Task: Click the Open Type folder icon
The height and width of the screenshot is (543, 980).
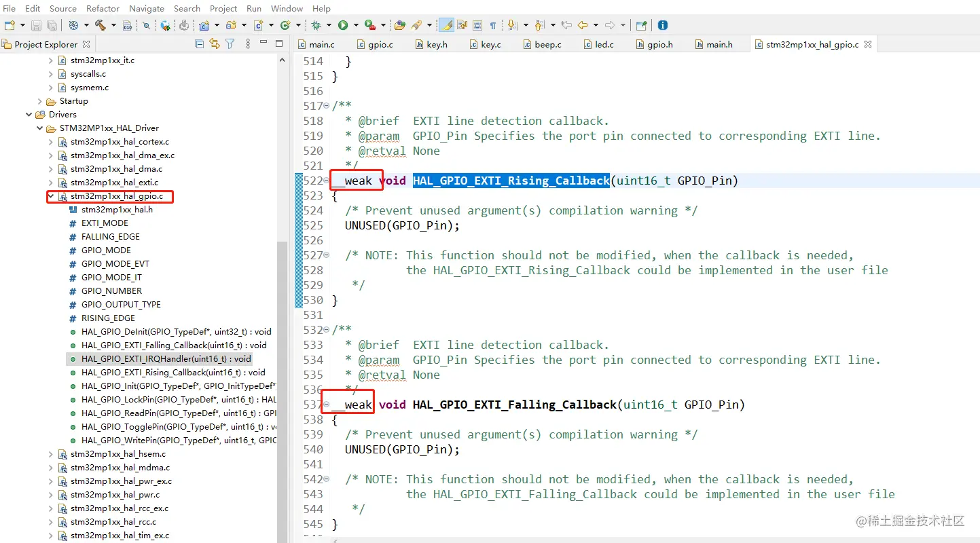Action: coord(400,25)
